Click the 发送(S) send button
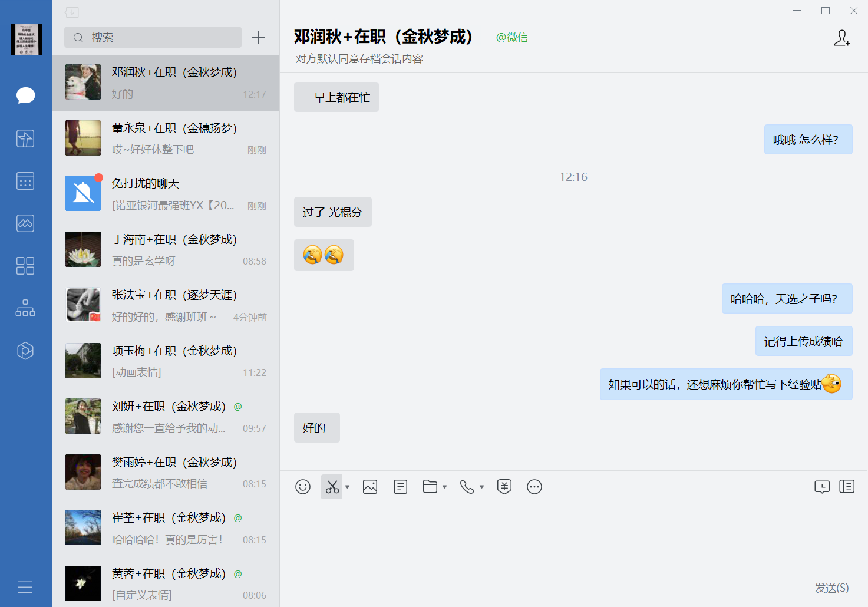 831,588
